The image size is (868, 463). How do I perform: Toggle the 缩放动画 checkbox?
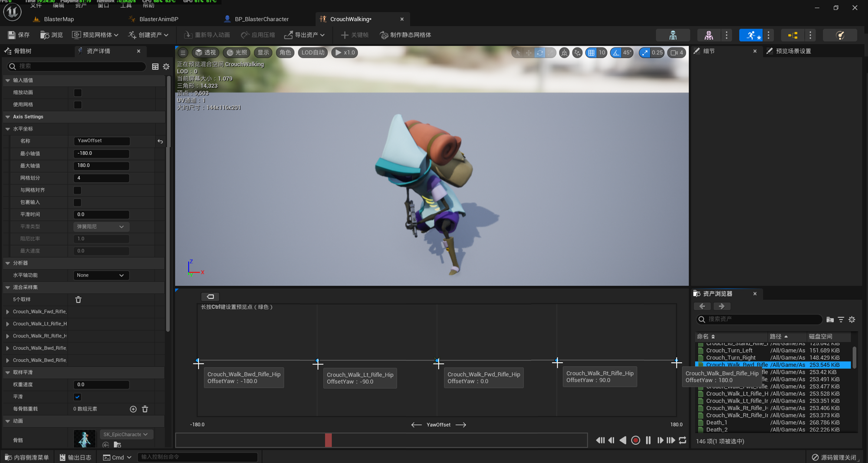[78, 92]
